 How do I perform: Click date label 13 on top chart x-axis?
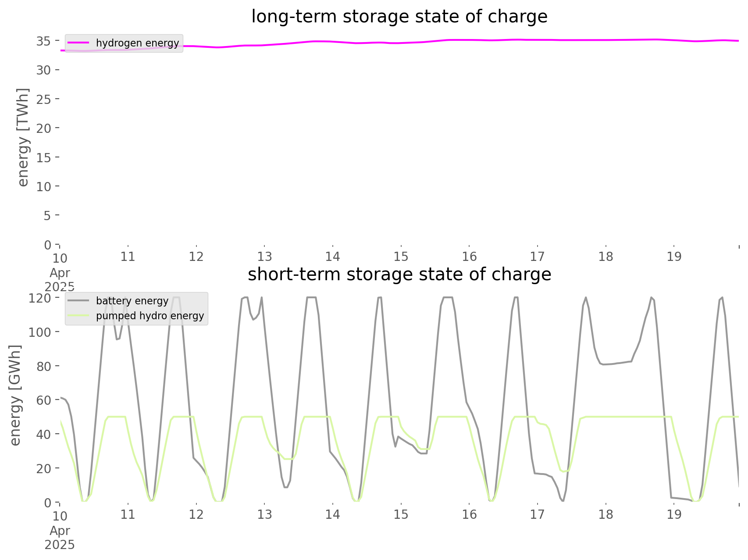pos(265,257)
